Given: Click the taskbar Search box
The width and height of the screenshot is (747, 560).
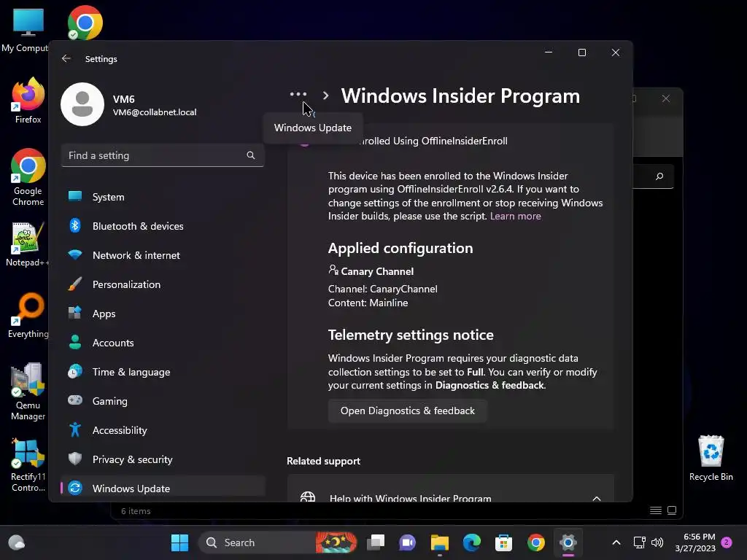Looking at the screenshot, I should pyautogui.click(x=278, y=542).
